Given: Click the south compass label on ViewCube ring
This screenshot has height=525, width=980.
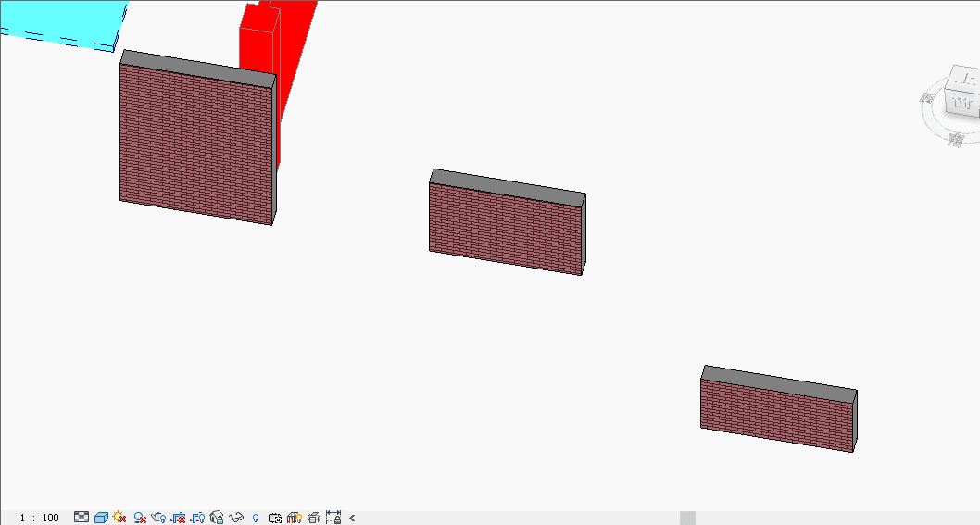Looking at the screenshot, I should pyautogui.click(x=955, y=140).
